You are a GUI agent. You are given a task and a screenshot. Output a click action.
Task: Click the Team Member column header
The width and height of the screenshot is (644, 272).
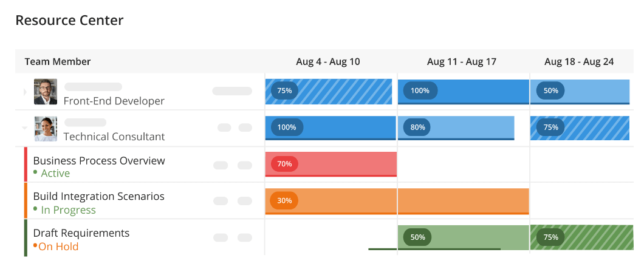click(x=58, y=62)
